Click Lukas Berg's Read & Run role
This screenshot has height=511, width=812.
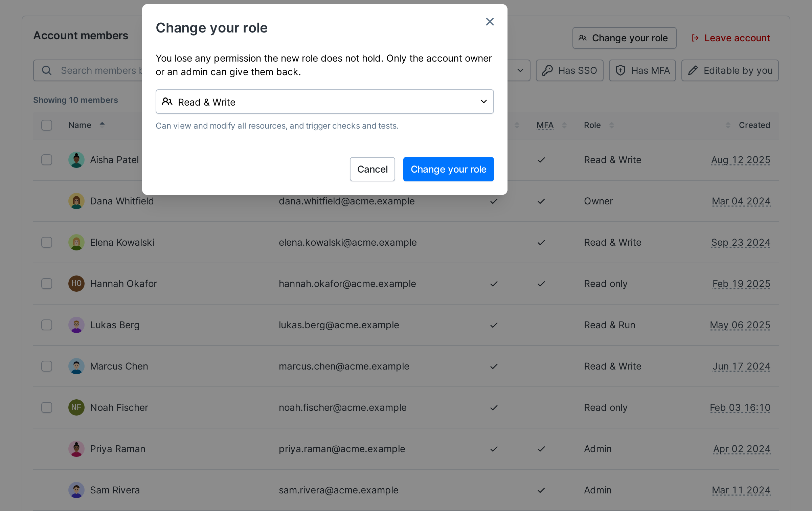(609, 325)
